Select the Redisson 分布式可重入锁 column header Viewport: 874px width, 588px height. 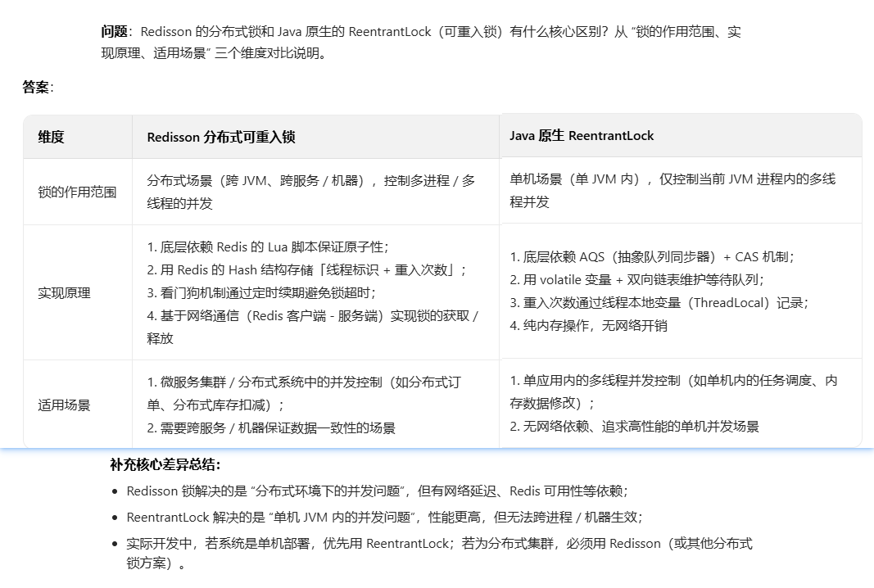tap(220, 137)
